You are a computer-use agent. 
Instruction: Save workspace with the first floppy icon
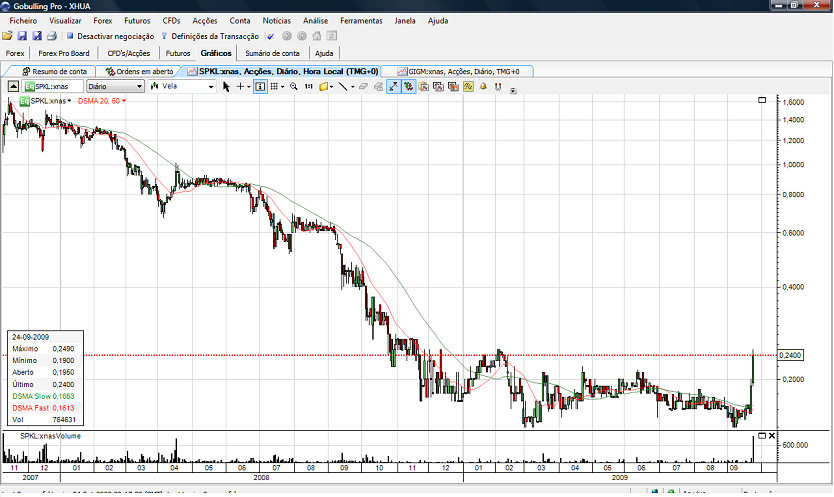22,36
